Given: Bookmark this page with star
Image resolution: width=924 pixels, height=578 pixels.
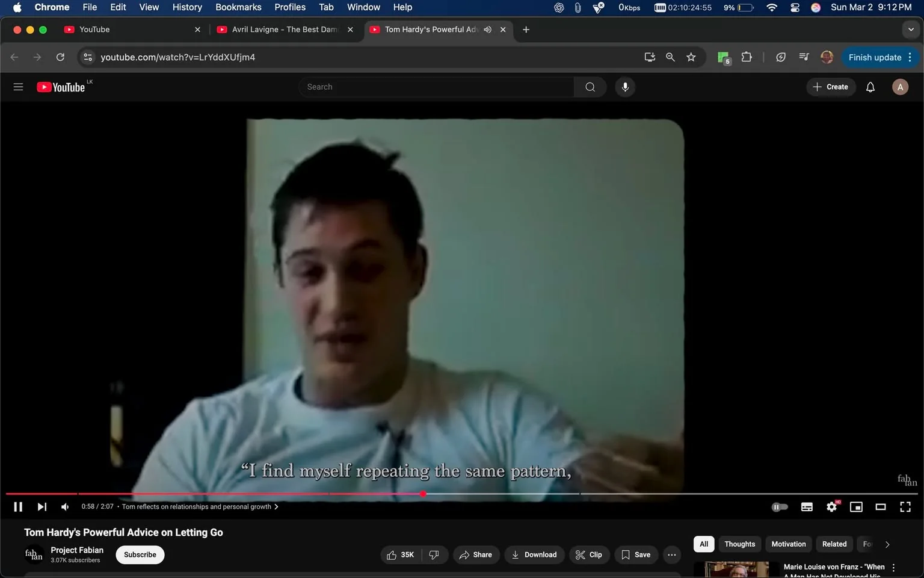Looking at the screenshot, I should [x=691, y=57].
